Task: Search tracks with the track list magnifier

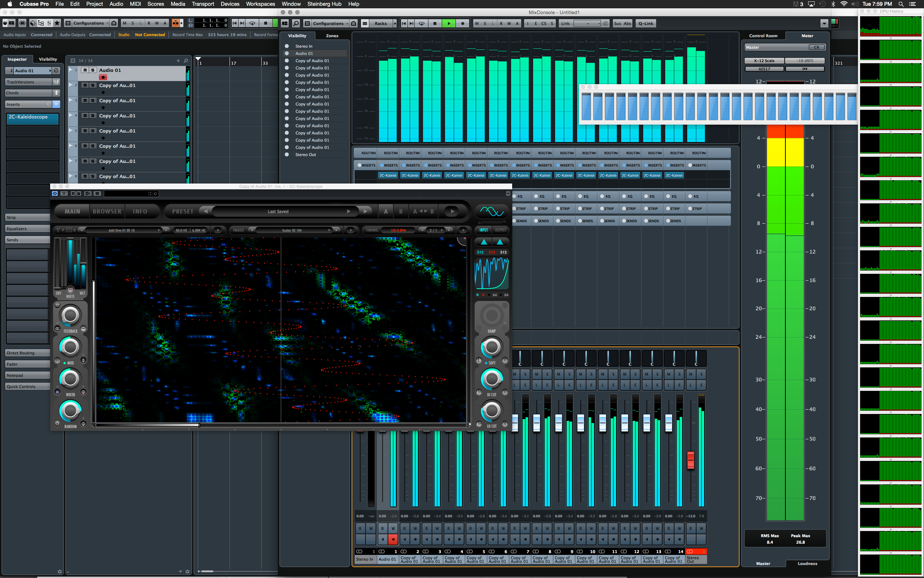Action: (186, 60)
